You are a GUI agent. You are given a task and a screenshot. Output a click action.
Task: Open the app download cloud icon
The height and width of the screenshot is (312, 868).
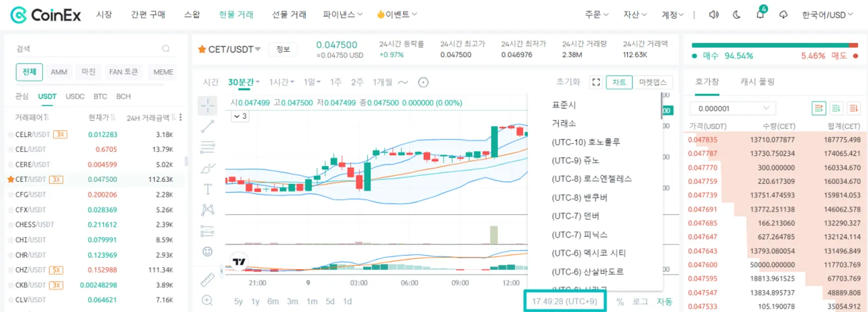pos(783,15)
